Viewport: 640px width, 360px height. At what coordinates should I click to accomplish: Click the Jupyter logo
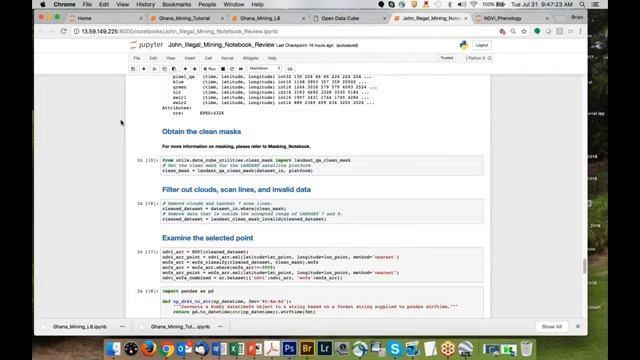click(x=147, y=45)
